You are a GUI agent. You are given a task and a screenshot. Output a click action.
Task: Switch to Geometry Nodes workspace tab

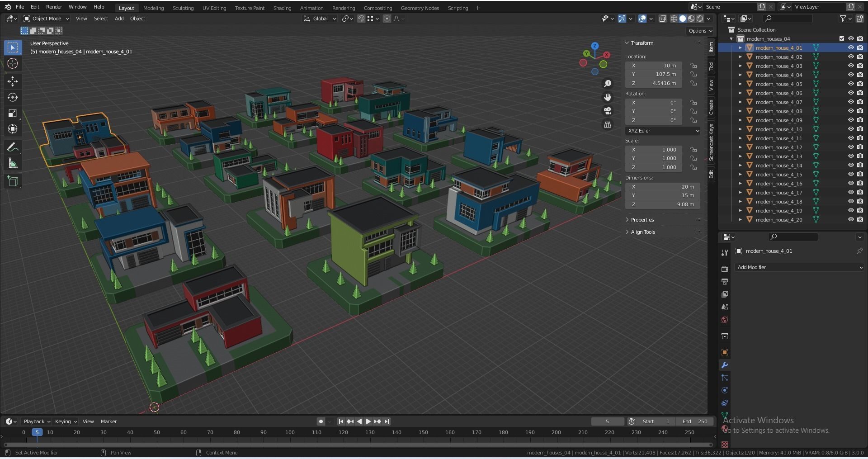pyautogui.click(x=420, y=8)
